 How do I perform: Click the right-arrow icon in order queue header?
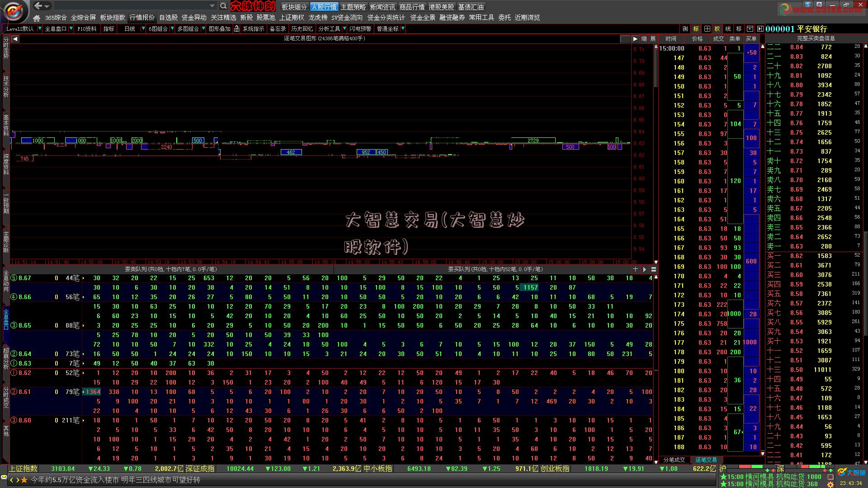pos(645,269)
